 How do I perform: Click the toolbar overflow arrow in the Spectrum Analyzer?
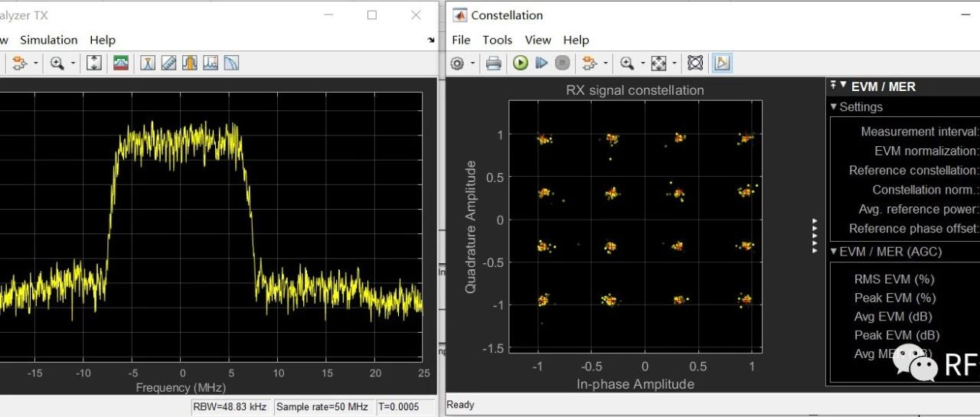tap(431, 40)
